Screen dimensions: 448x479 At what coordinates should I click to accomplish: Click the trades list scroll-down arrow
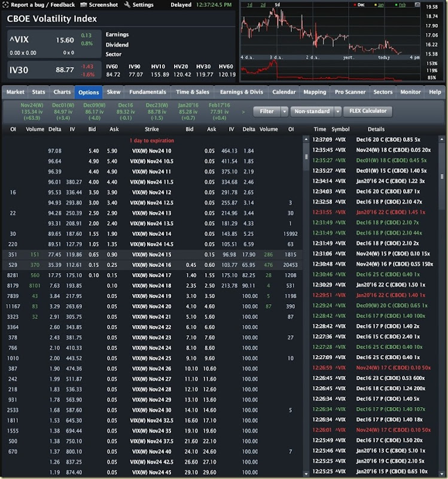[441, 474]
